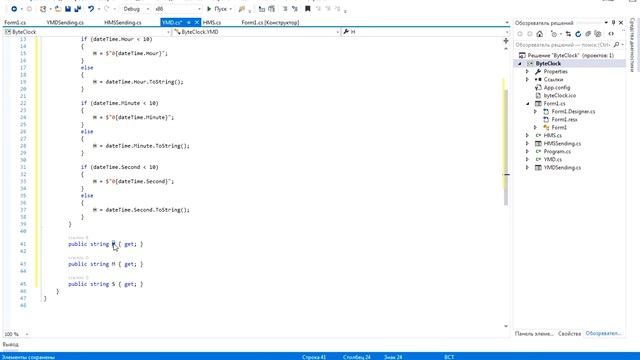Viewport: 640px width, 360px height.
Task: Click the split-editor plus icon above scrollbar
Action: [506, 41]
